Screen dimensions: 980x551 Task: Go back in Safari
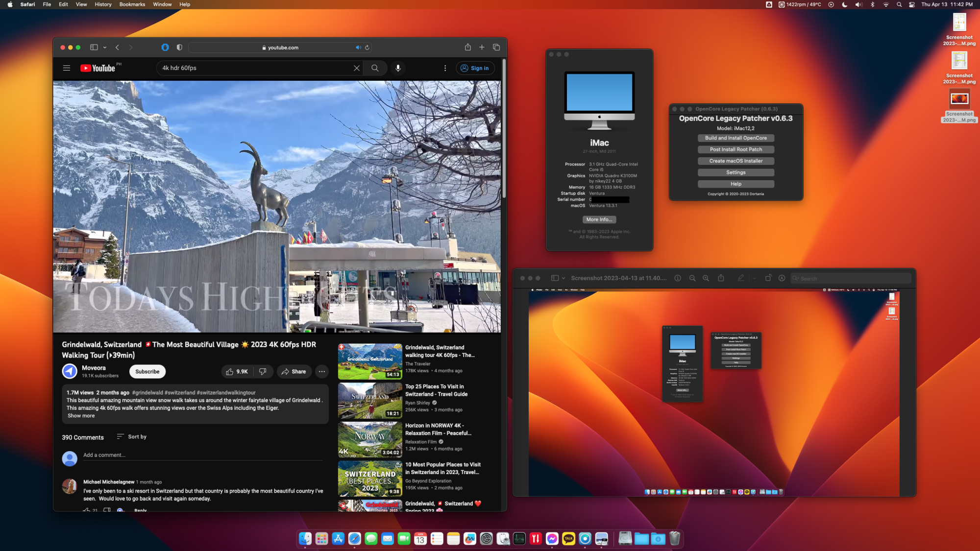pyautogui.click(x=117, y=48)
